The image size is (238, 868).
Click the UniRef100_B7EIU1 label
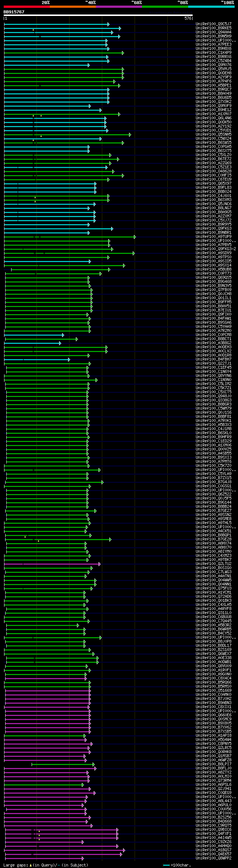(x=213, y=310)
